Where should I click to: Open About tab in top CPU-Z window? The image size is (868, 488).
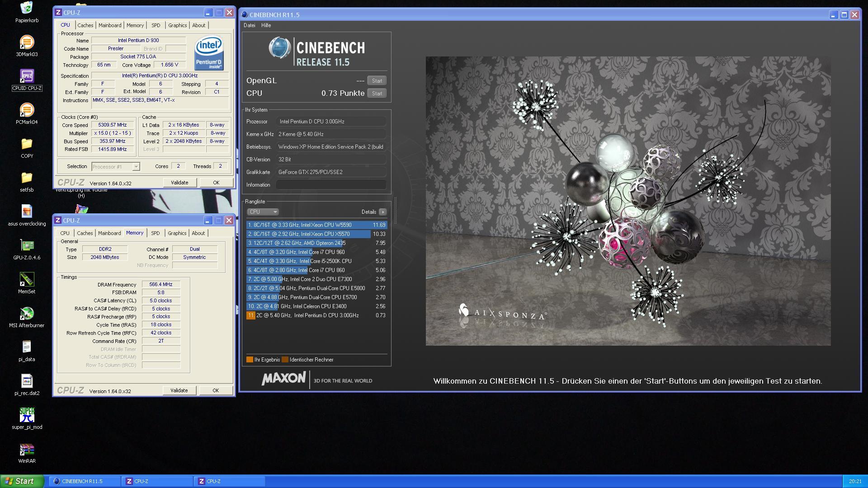click(x=198, y=25)
